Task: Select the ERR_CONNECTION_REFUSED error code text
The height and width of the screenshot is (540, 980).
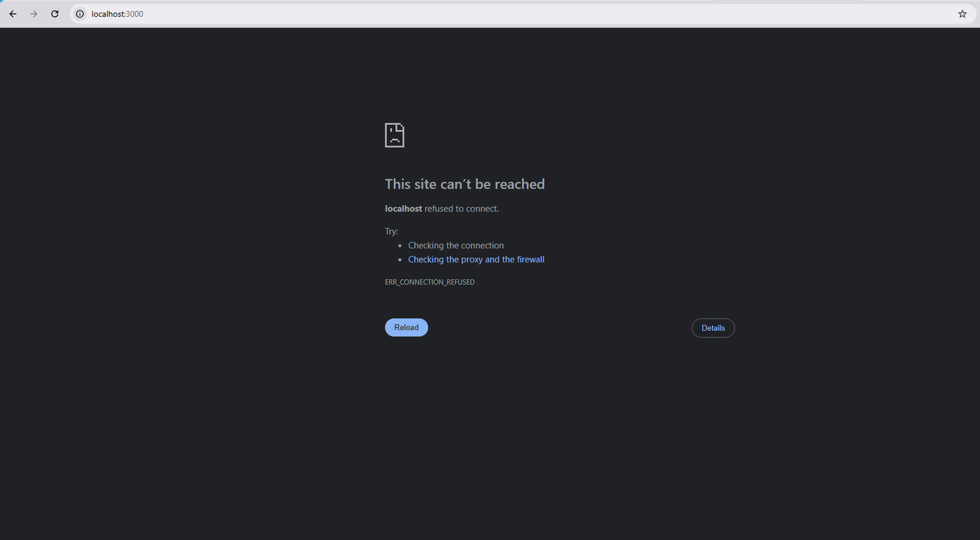Action: (x=429, y=282)
